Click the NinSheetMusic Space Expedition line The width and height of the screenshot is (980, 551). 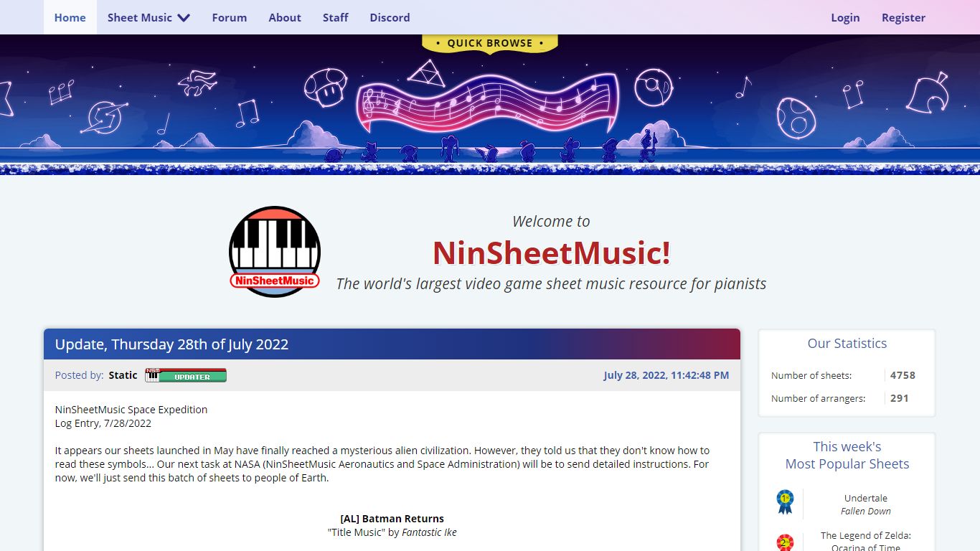[131, 410]
